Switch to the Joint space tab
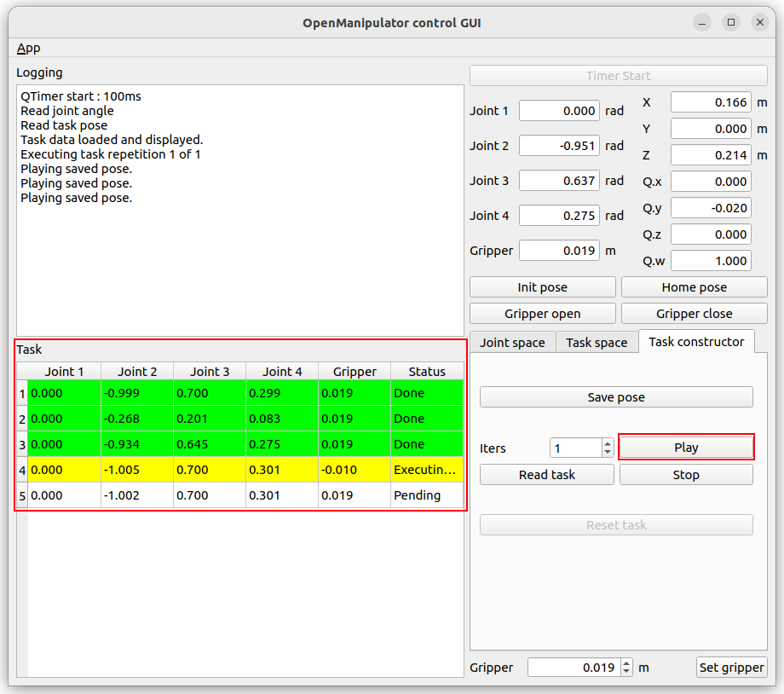The height and width of the screenshot is (694, 784). pos(512,342)
